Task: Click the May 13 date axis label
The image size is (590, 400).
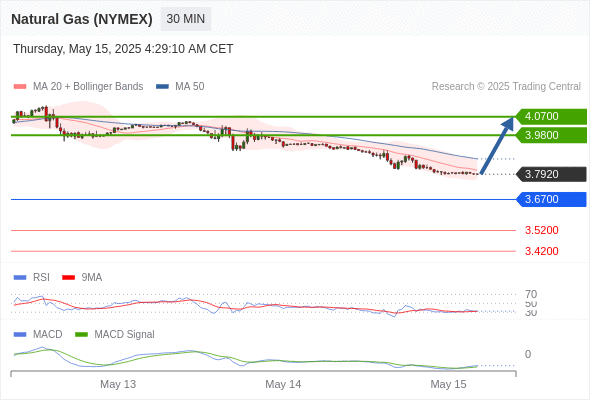Action: pos(118,384)
